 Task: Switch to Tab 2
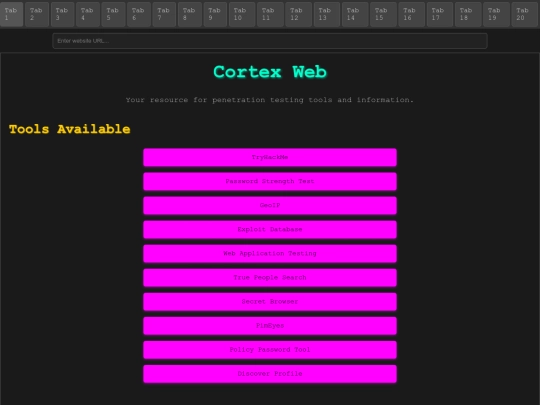(37, 14)
